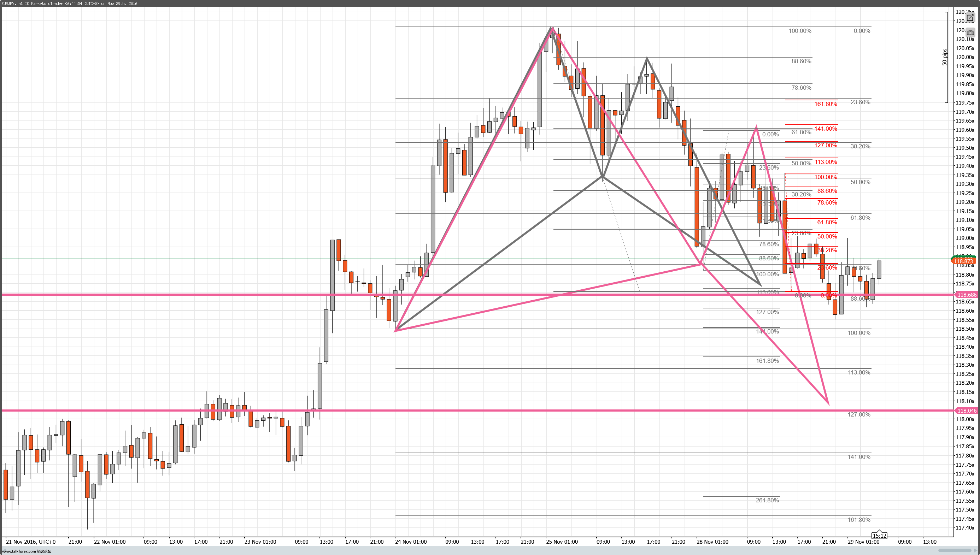Click the red '141.00%' Fibonacci label
The height and width of the screenshot is (555, 980).
826,129
